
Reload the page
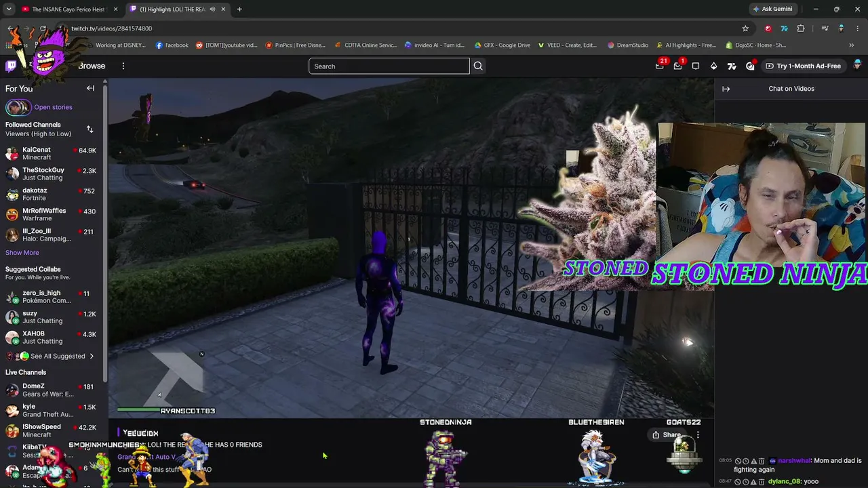43,28
